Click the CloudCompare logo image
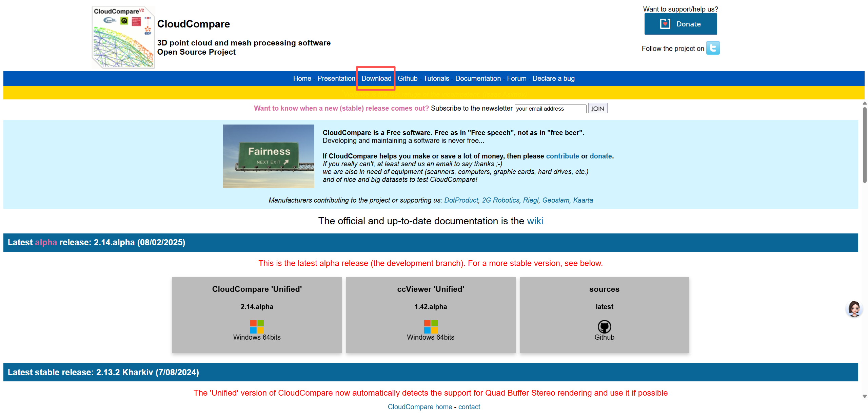 click(123, 37)
